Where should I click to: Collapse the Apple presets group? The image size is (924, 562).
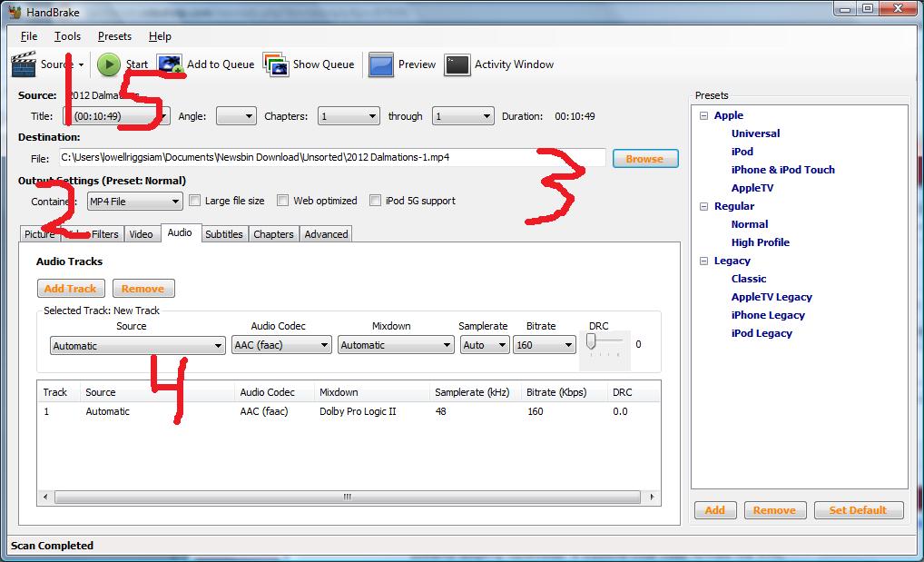tap(703, 115)
